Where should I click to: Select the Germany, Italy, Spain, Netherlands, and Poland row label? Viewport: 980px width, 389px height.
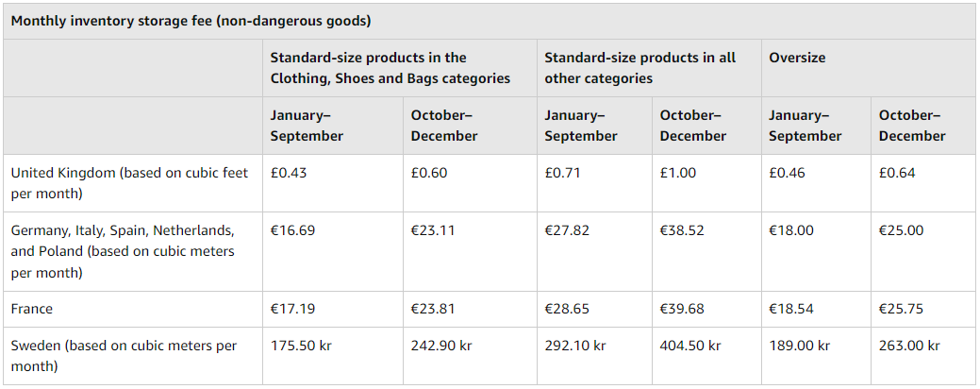(123, 251)
